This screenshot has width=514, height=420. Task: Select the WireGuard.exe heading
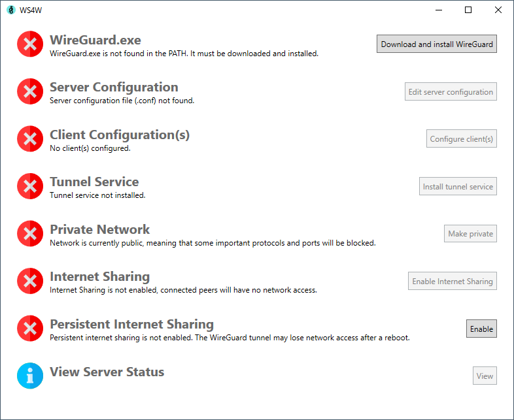pos(95,40)
